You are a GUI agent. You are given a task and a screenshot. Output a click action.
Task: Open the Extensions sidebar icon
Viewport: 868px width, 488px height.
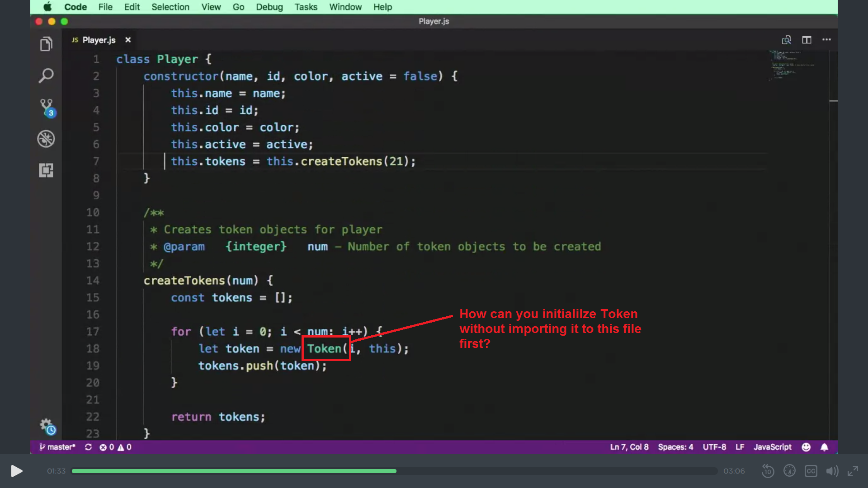[x=46, y=170]
